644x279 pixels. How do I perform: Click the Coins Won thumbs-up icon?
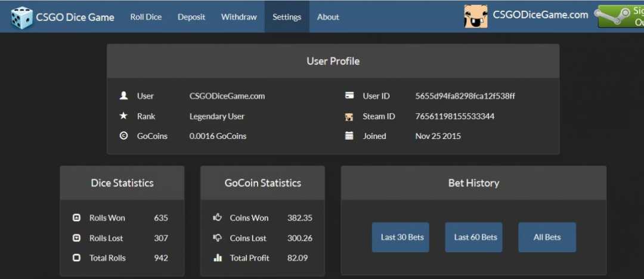[x=217, y=218]
